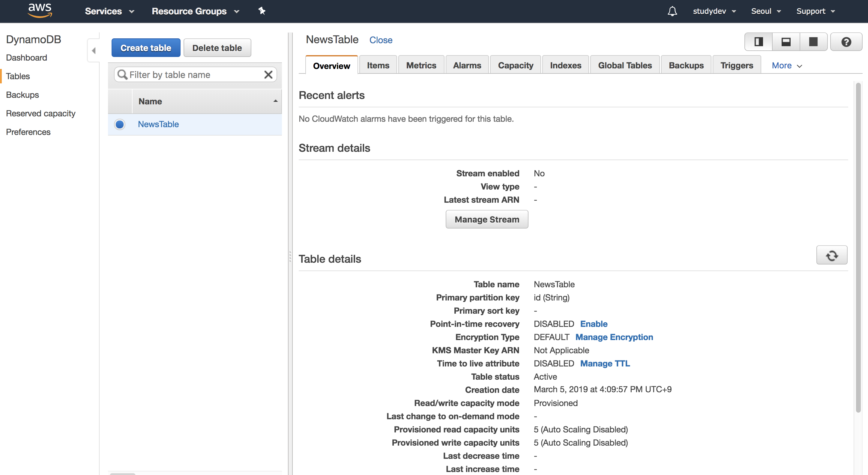The image size is (868, 475).
Task: Click the 'id (String)' partition key value
Action: click(552, 297)
